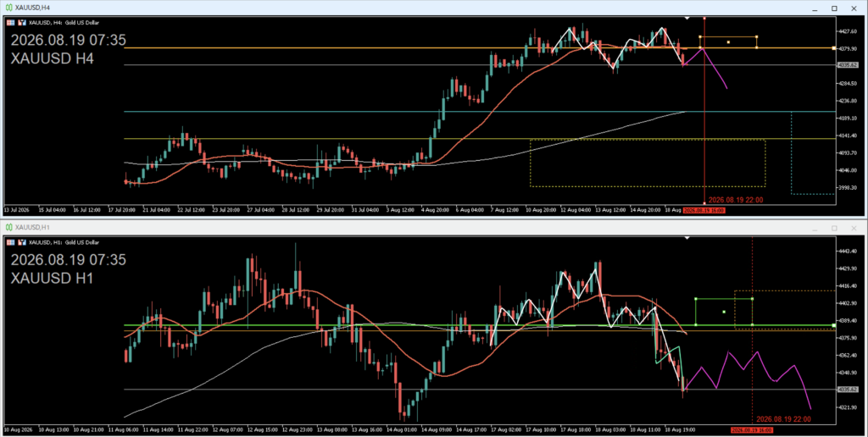
Task: Click the 4 Aug 20:00 time label in H4
Action: click(x=435, y=210)
